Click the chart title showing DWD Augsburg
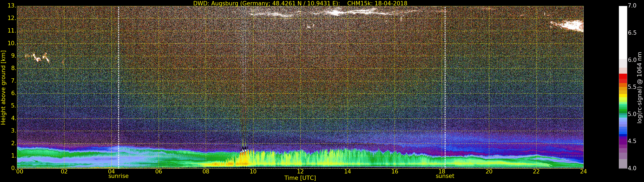This screenshot has height=182, width=644. pyautogui.click(x=300, y=3)
